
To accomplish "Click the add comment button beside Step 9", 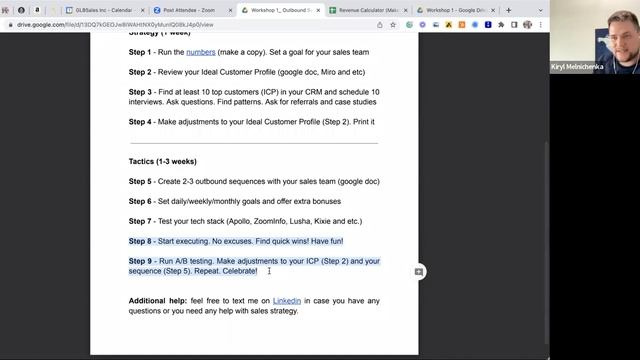I will pyautogui.click(x=419, y=272).
